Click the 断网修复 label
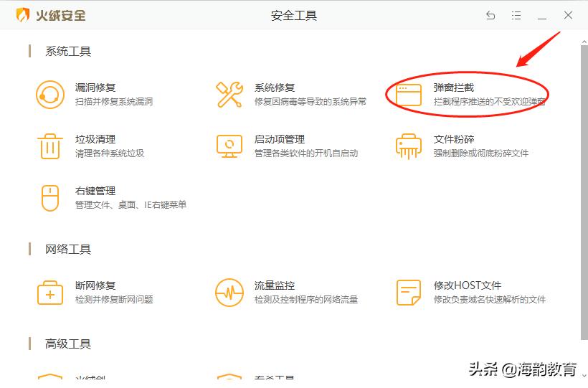This screenshot has height=388, width=588. tap(95, 285)
